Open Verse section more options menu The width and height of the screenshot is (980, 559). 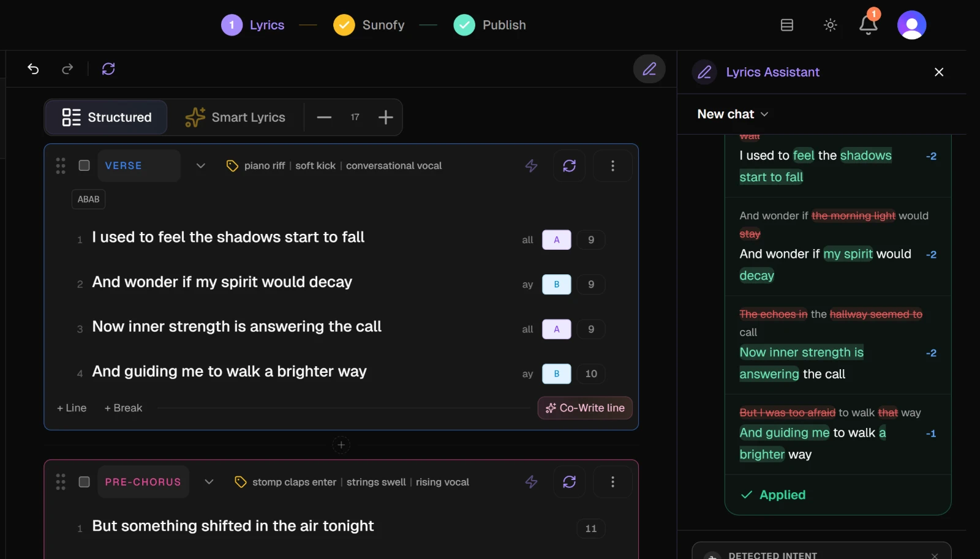pos(612,166)
